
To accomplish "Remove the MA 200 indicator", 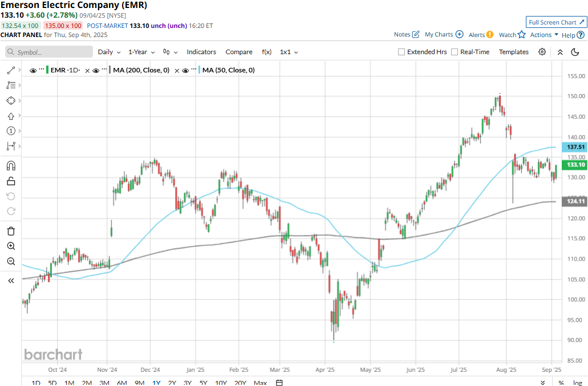I will point(177,71).
